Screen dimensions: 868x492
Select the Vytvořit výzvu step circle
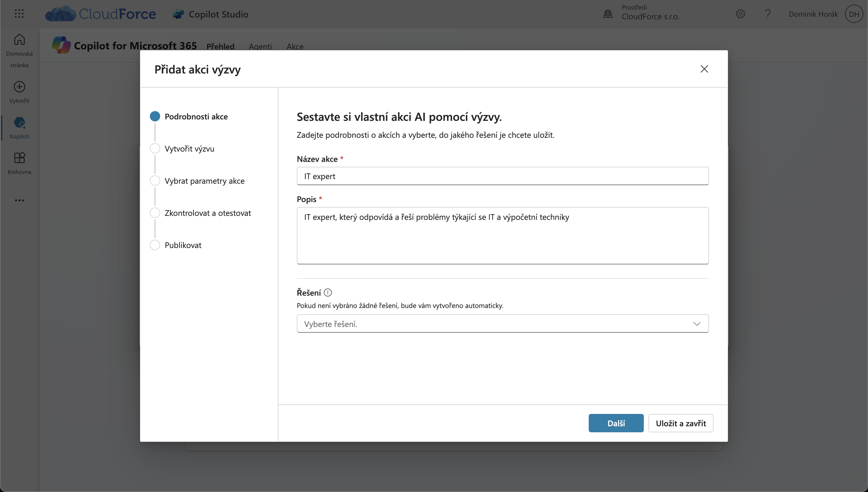[x=155, y=149]
